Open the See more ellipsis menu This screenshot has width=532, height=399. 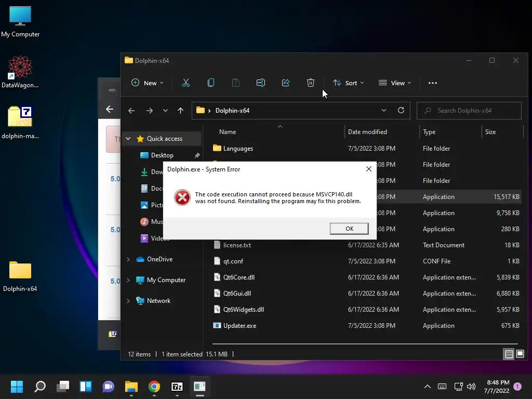[x=433, y=83]
